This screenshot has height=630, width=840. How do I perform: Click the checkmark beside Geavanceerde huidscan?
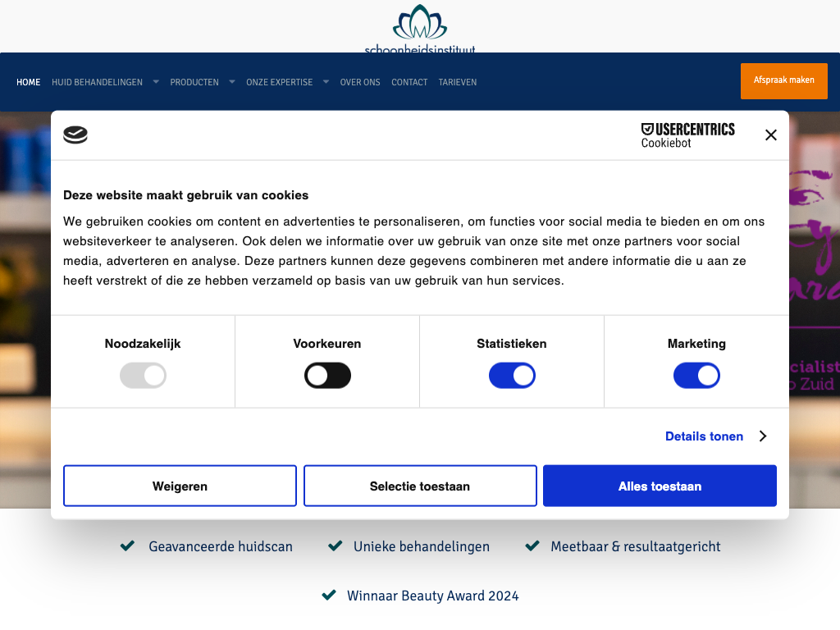(x=127, y=546)
